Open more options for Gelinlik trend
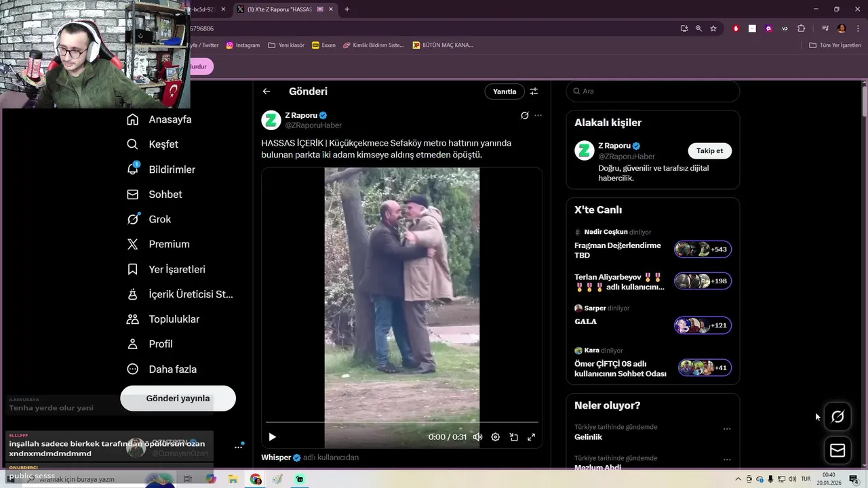 (x=727, y=428)
